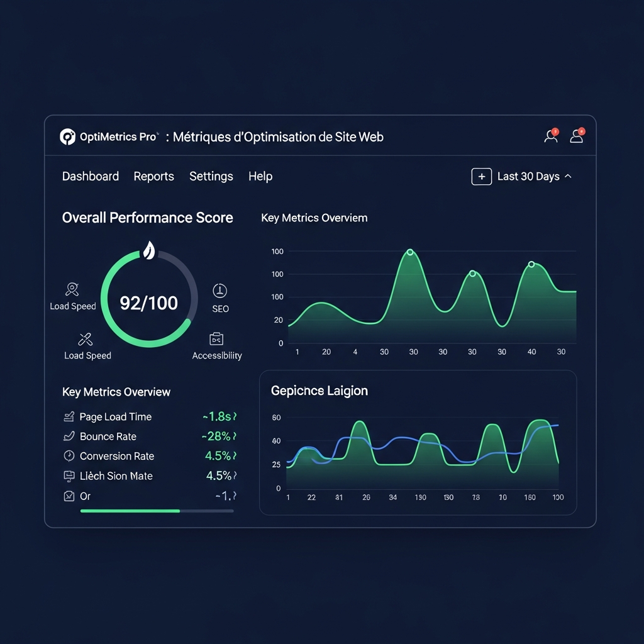
Task: Open the Settings menu item
Action: pyautogui.click(x=211, y=177)
